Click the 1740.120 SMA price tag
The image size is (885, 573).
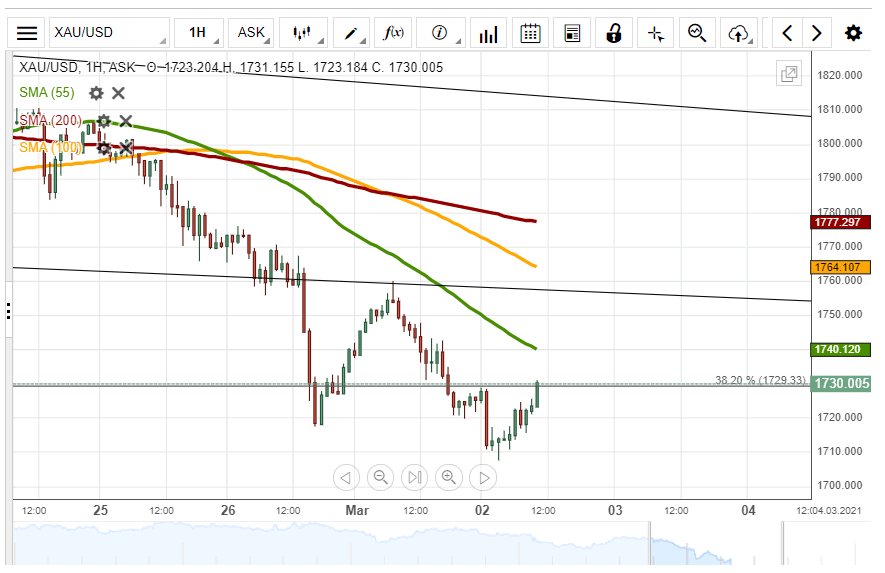840,349
